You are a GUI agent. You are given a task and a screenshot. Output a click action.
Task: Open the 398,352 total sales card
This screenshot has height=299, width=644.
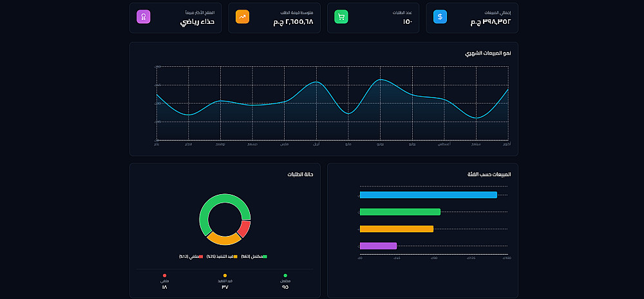(x=472, y=18)
